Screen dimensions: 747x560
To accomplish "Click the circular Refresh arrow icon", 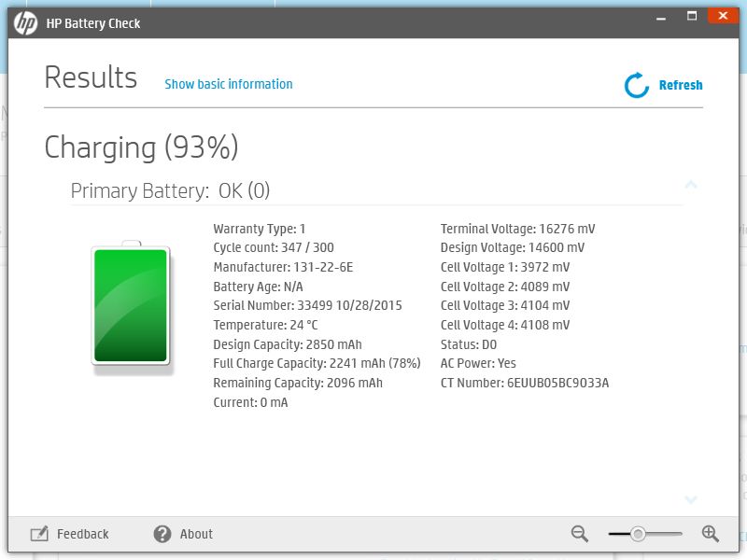I will [x=637, y=85].
